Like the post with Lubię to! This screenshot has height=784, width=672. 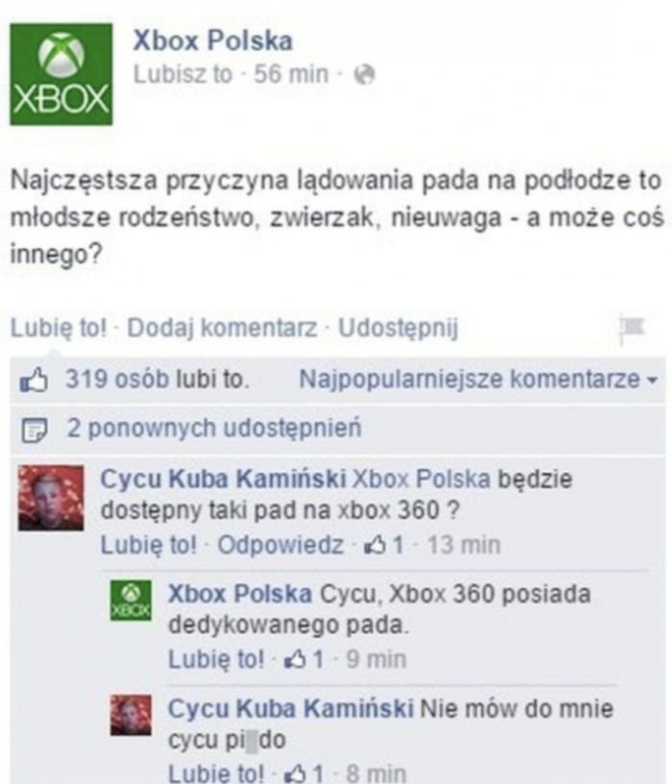click(60, 328)
